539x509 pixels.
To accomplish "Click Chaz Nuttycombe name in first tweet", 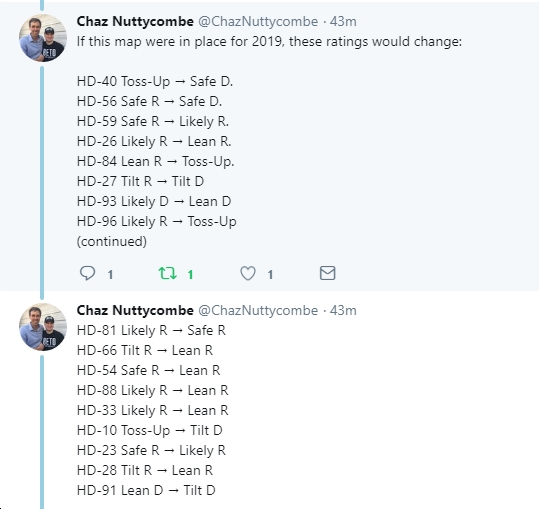I will point(135,22).
